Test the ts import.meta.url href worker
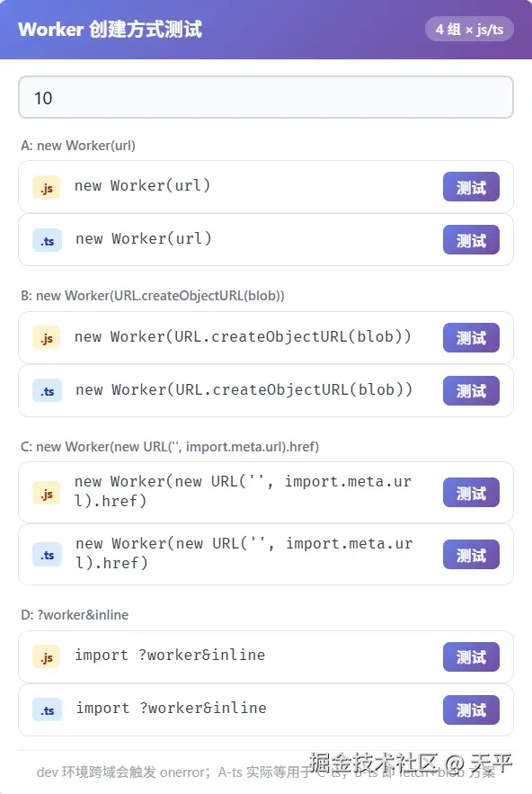Screen dimensions: 532x794 click(x=471, y=555)
